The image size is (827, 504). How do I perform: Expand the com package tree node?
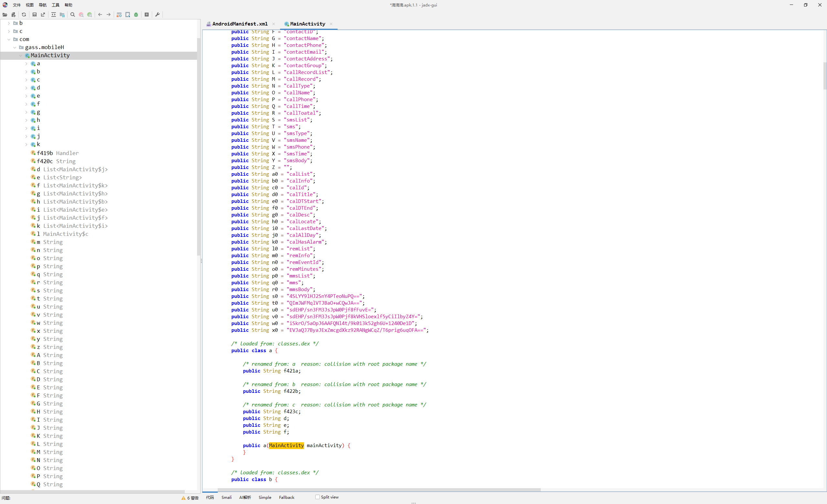click(13, 39)
